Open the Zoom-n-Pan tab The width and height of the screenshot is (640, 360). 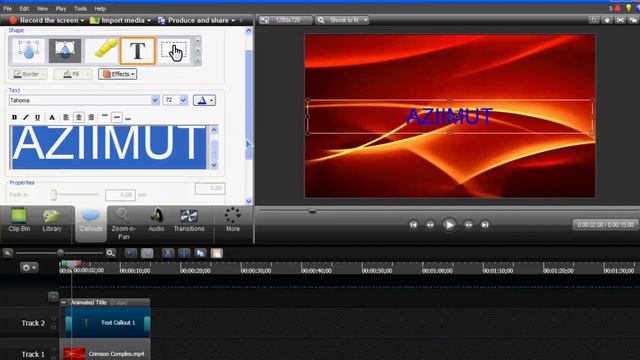123,224
